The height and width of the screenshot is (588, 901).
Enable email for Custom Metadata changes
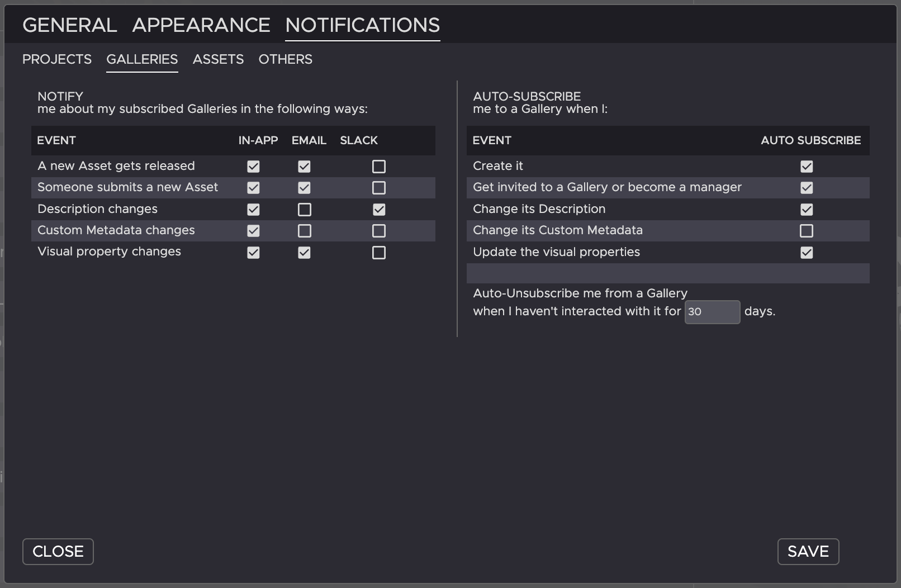click(304, 231)
